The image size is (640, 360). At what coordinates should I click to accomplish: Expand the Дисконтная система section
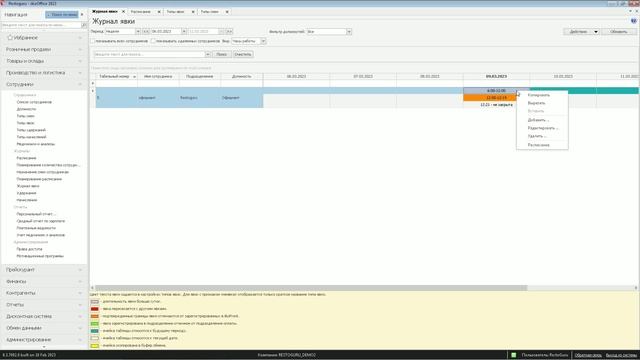[x=44, y=316]
